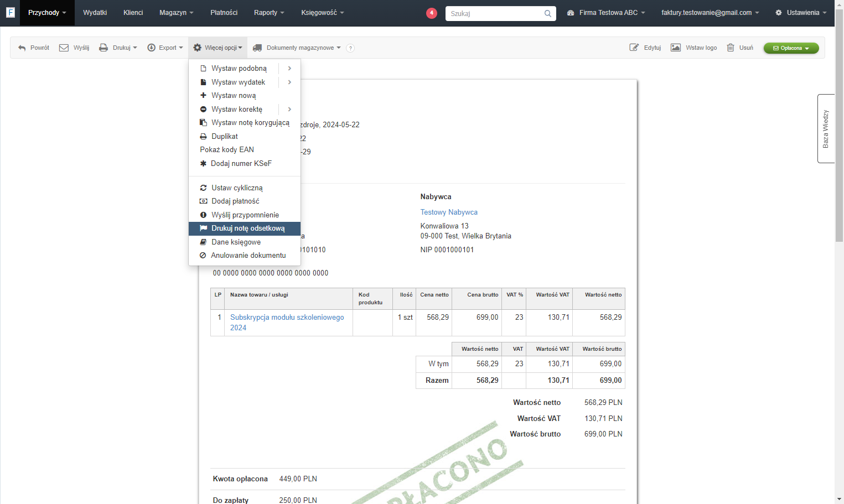Image resolution: width=844 pixels, height=504 pixels.
Task: Open the Księgowość navigation dropdown
Action: click(x=323, y=13)
